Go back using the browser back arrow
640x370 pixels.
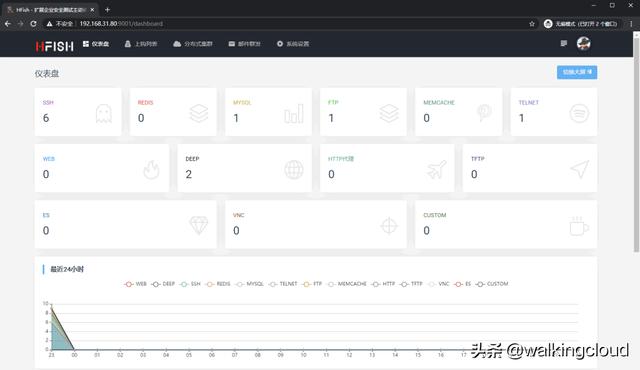click(8, 24)
